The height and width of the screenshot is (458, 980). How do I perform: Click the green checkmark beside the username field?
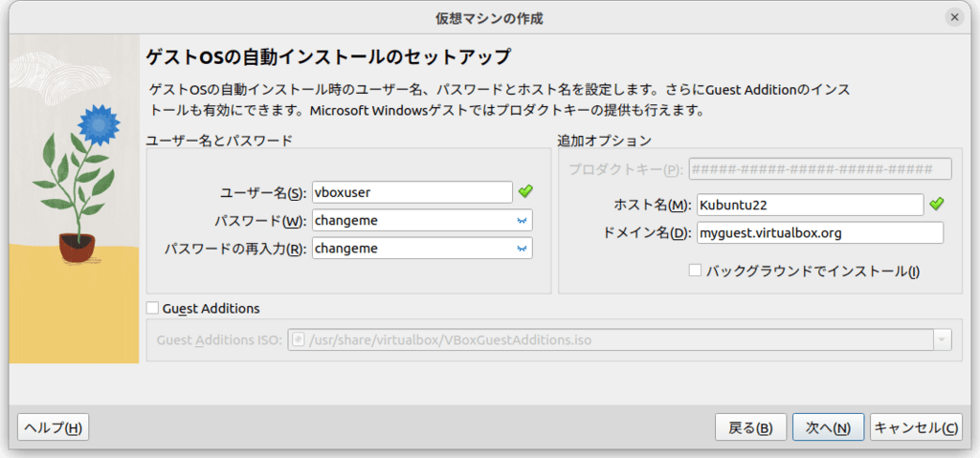pos(526,191)
